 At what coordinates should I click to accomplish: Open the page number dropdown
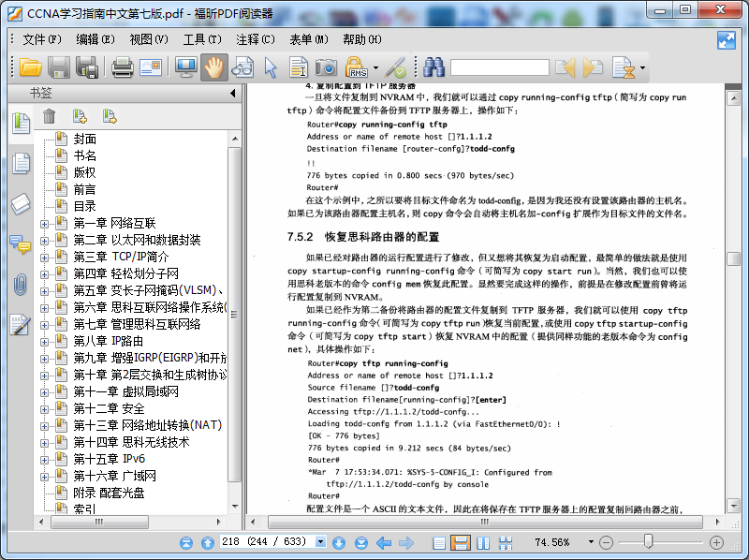point(320,542)
